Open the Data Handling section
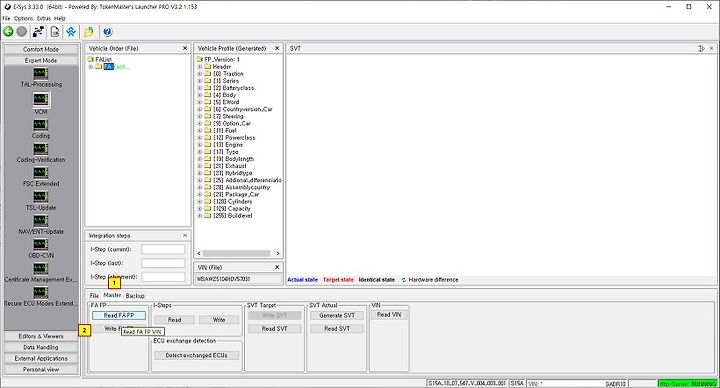720x388 pixels. tap(41, 347)
